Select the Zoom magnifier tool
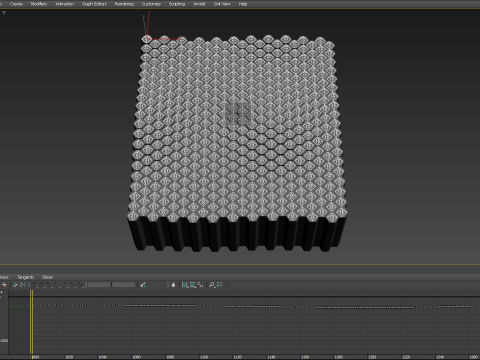480x360 pixels. tap(212, 285)
